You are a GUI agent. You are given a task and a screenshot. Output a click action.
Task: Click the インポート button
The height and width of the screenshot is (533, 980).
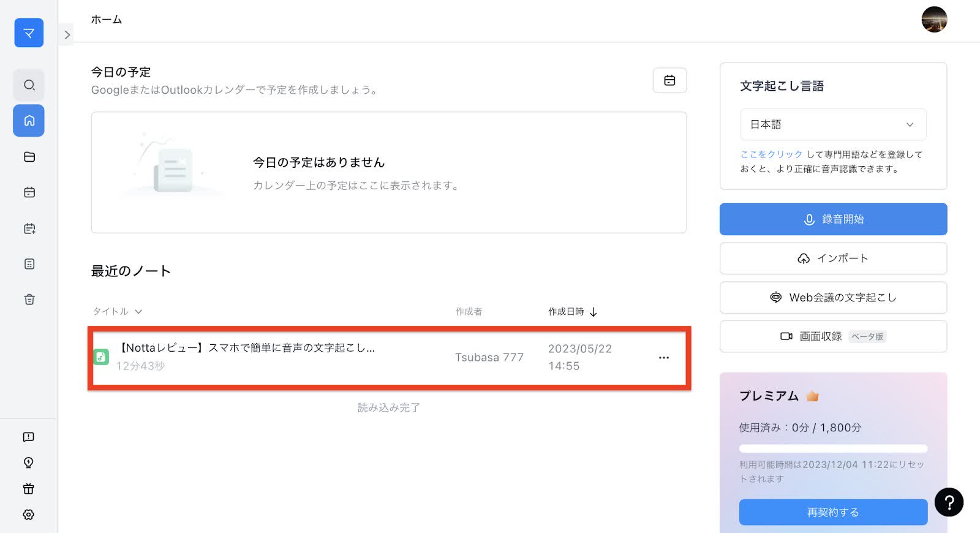point(833,259)
